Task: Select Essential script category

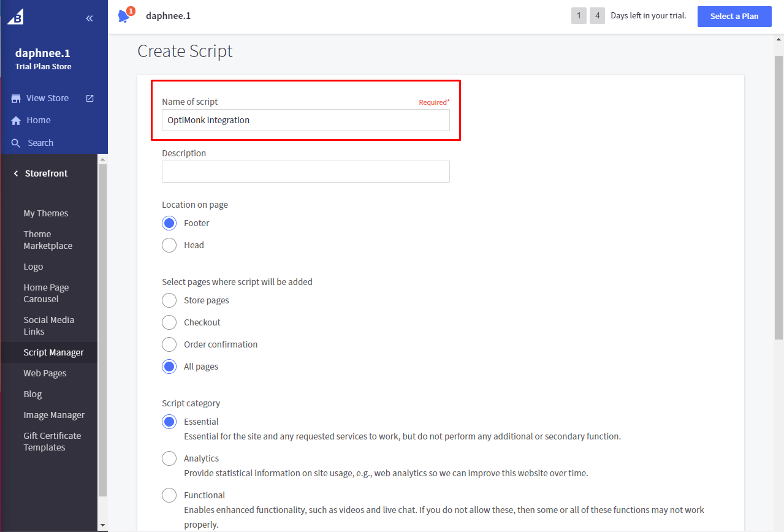Action: [169, 422]
